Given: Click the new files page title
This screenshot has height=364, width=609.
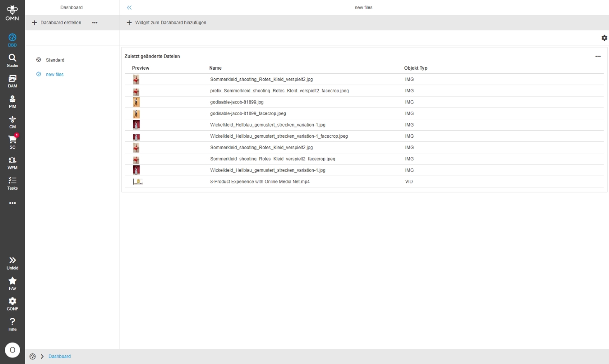Looking at the screenshot, I should 363,7.
